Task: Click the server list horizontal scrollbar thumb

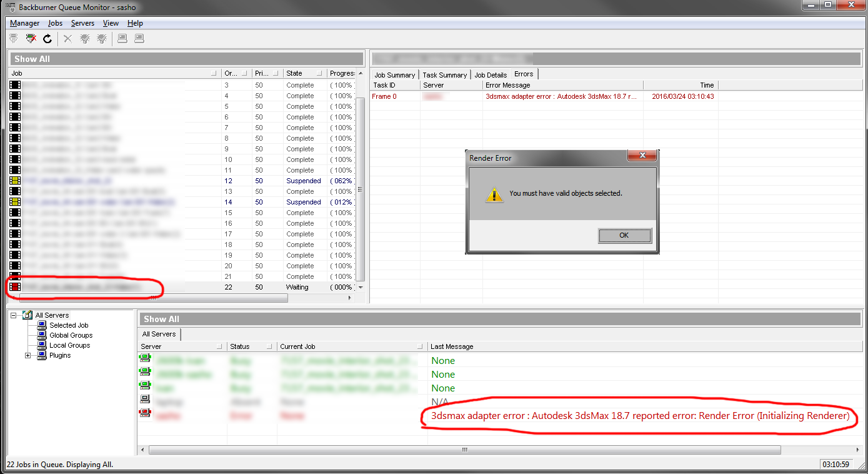Action: (465, 450)
